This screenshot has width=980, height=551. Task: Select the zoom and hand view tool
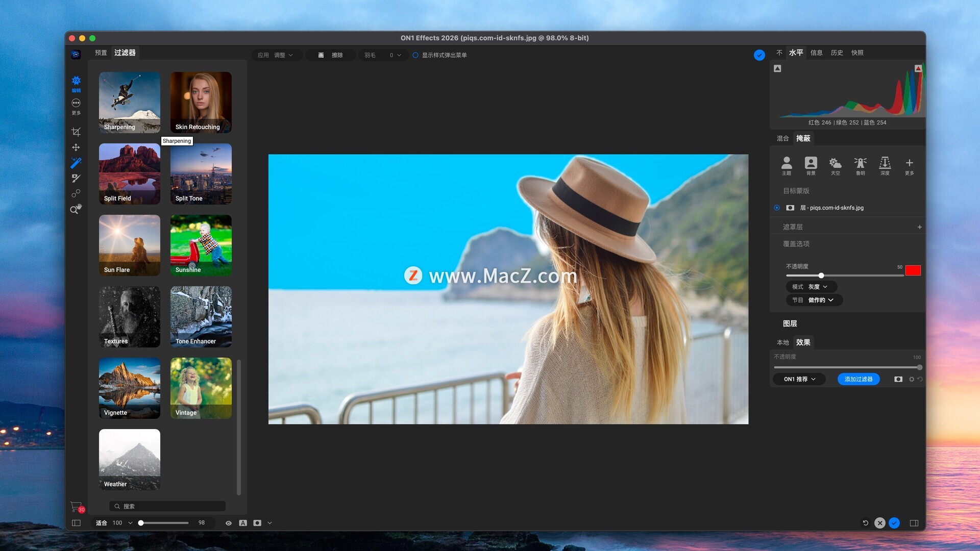click(x=76, y=209)
